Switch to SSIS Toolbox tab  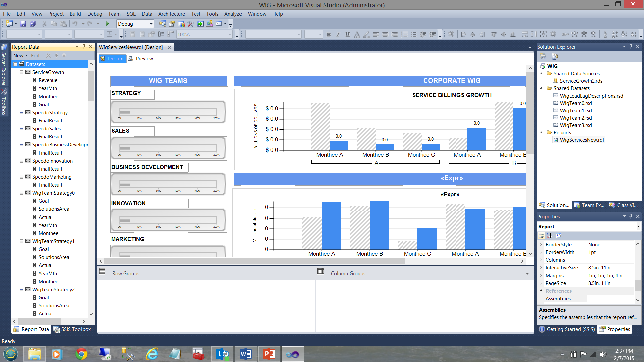pos(72,329)
